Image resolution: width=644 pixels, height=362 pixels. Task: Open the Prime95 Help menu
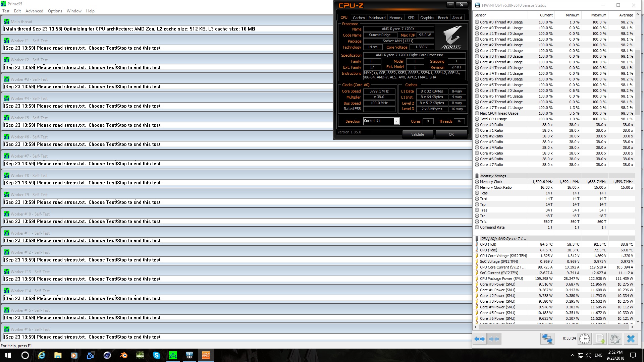[x=90, y=11]
